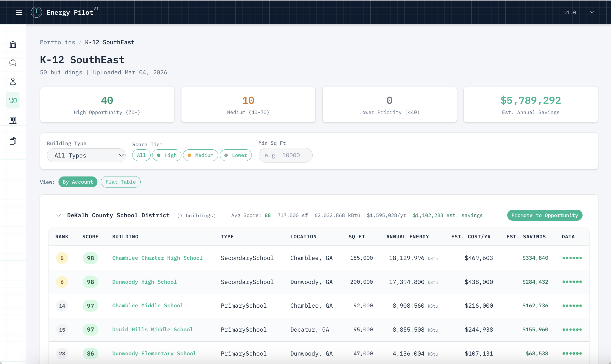Open the office building icon in sidebar
The height and width of the screenshot is (364, 611).
pos(13,120)
